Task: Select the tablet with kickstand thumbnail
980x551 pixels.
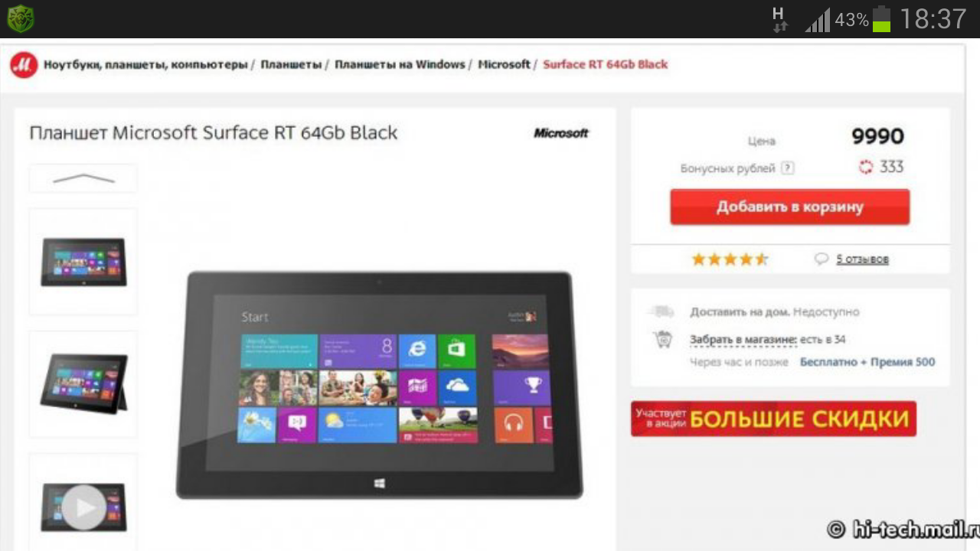Action: (x=83, y=384)
